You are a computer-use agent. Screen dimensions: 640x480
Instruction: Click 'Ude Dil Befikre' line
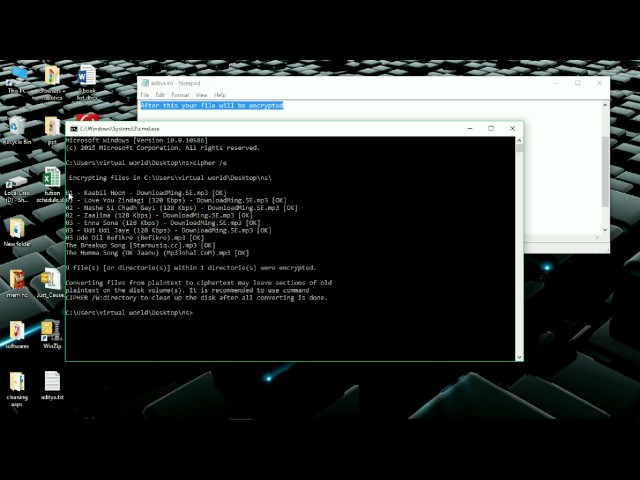coord(135,238)
